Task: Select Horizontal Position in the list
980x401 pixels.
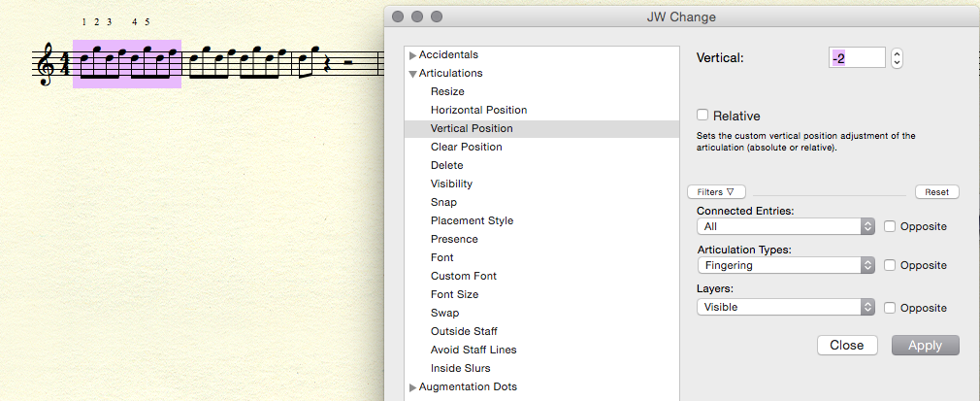Action: pyautogui.click(x=478, y=110)
